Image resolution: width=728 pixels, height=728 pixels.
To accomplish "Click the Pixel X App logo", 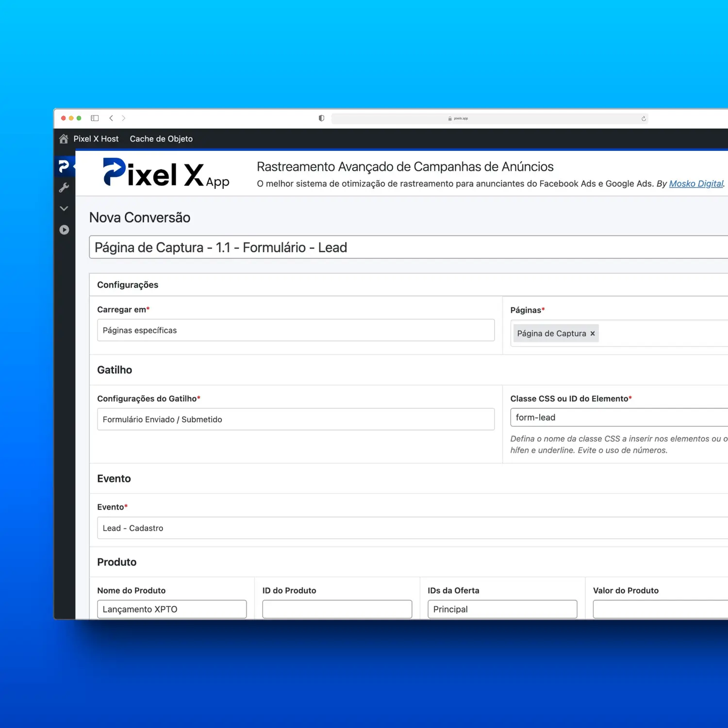I will coord(166,174).
